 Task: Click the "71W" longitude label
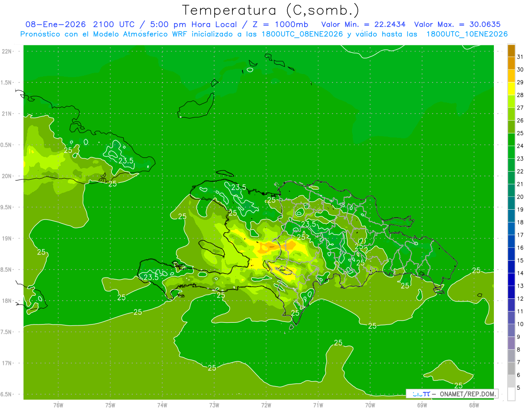(318, 405)
